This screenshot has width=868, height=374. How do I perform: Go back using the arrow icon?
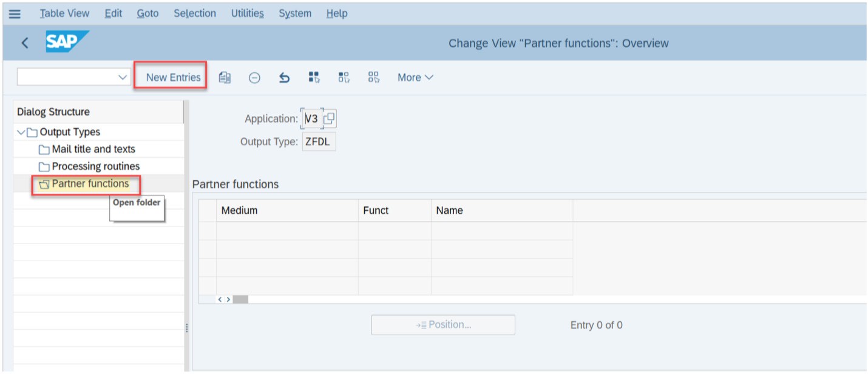click(x=25, y=43)
